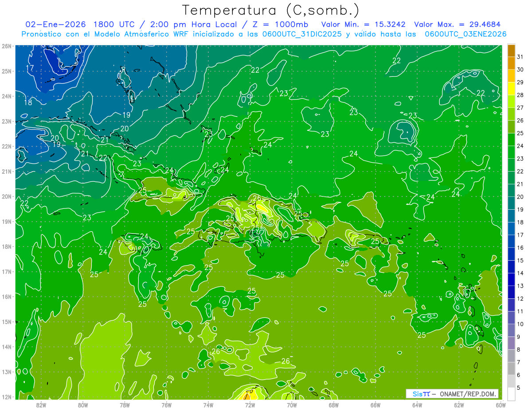Click latitude axis label '12N'
Image resolution: width=532 pixels, height=411 pixels.
coord(6,397)
